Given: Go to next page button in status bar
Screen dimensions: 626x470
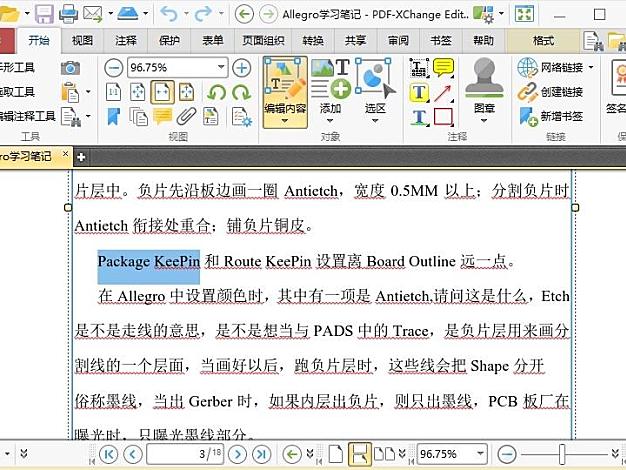Looking at the screenshot, I should click(x=238, y=454).
